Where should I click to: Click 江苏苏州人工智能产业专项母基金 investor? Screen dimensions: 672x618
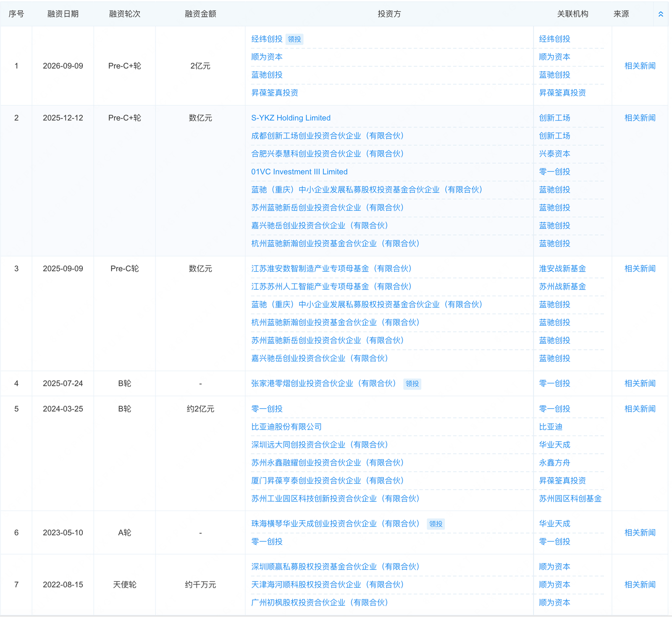coord(331,287)
